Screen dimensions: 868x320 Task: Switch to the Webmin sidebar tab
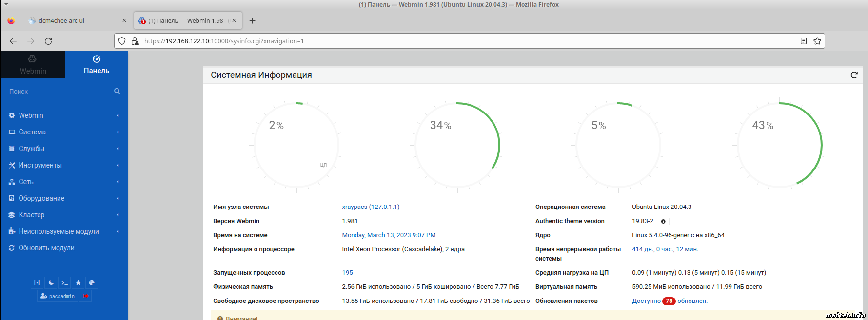click(33, 65)
